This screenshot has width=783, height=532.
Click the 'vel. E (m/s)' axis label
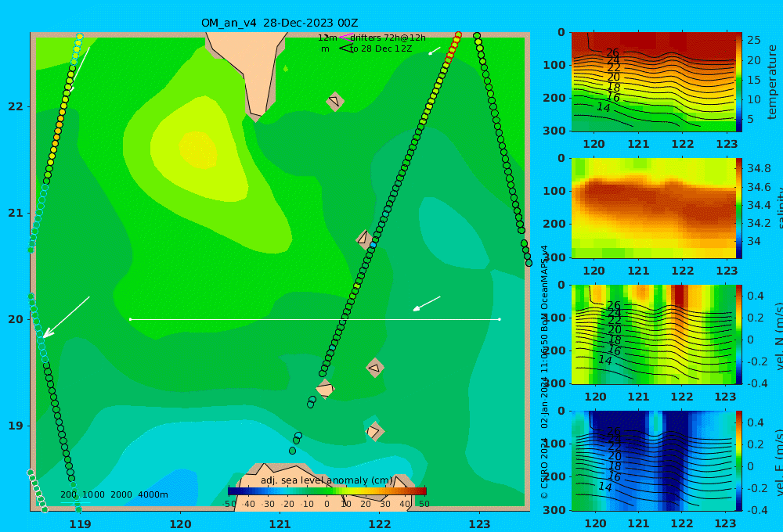click(778, 462)
